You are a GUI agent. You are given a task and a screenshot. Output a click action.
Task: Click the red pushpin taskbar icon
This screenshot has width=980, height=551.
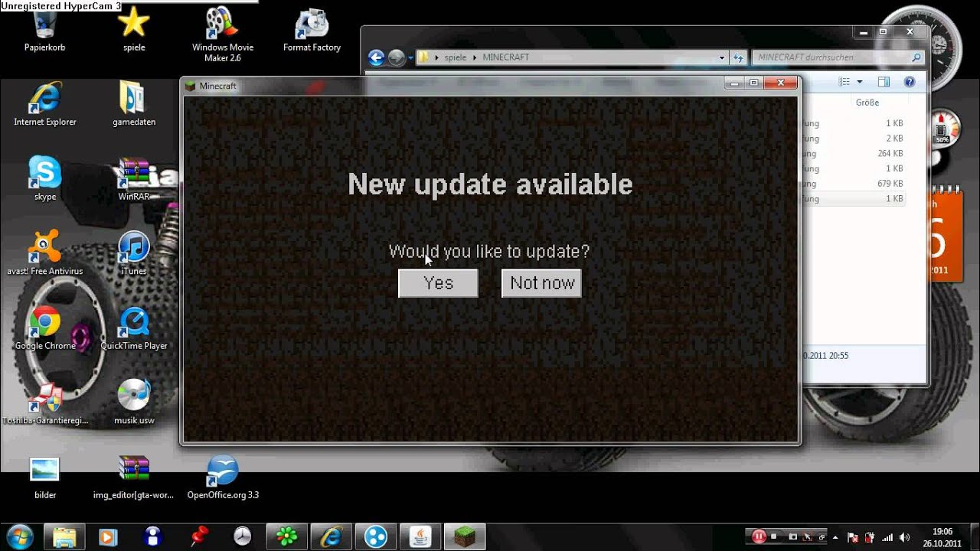199,536
